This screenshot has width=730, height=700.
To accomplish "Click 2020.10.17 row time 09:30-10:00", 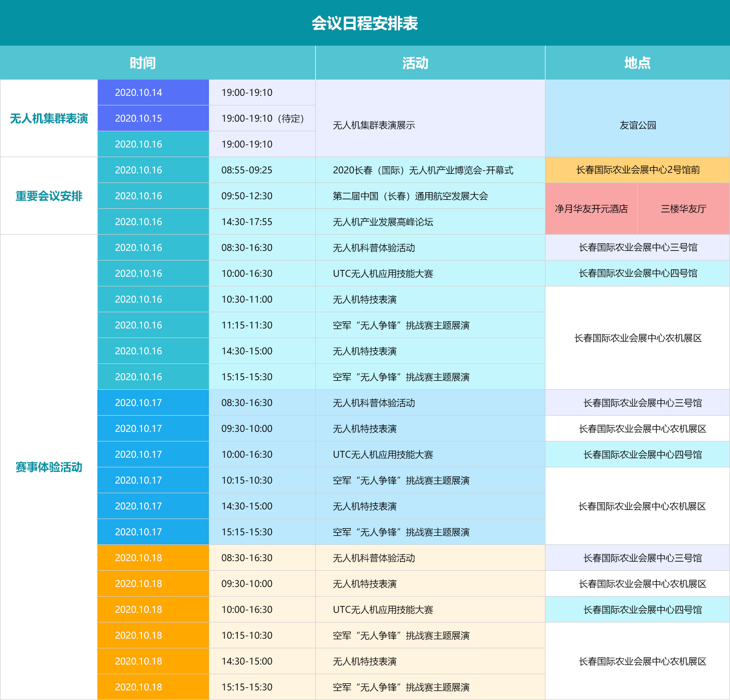I will pyautogui.click(x=262, y=428).
